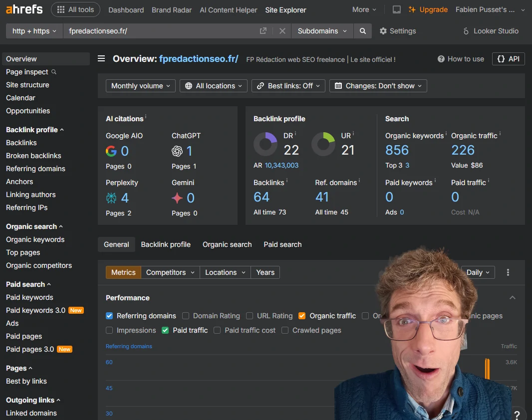Viewport: 532px width, 420px height.
Task: Open the fpredactionseo.fr/ overview link
Action: [x=199, y=59]
